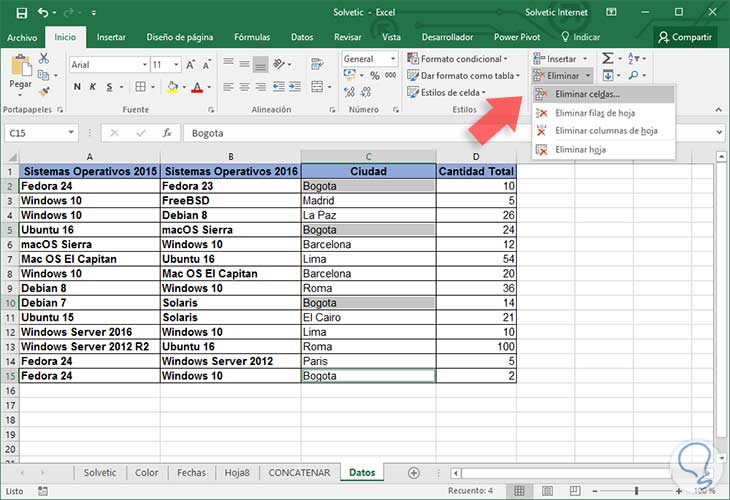Toggle Italic (K) formatting
Screen dimensions: 730x500
92,87
